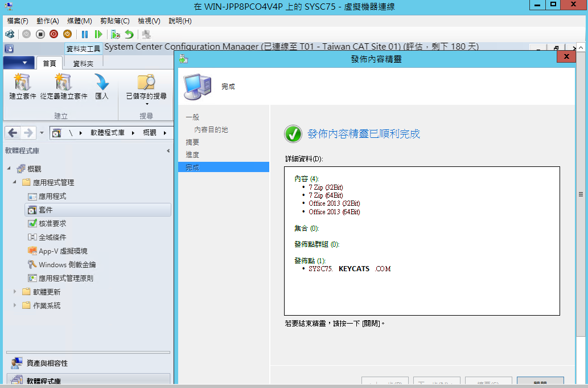Close the 發佈內容精靈 wizard with the red X
The image size is (588, 388).
click(566, 56)
